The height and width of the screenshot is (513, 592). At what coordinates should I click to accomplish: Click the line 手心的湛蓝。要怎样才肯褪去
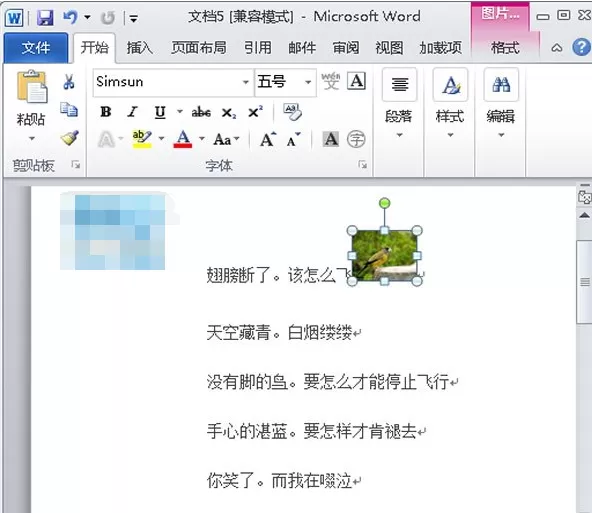pos(312,431)
